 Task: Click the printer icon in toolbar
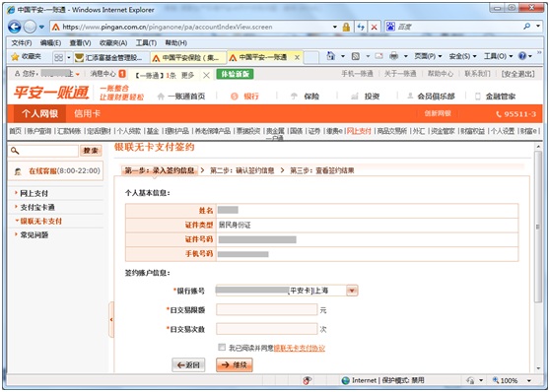394,56
